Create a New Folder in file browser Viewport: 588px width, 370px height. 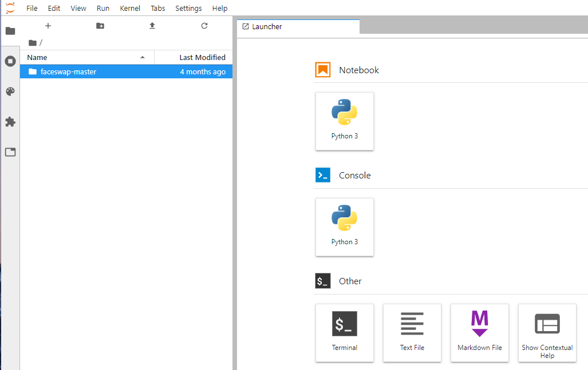point(100,26)
